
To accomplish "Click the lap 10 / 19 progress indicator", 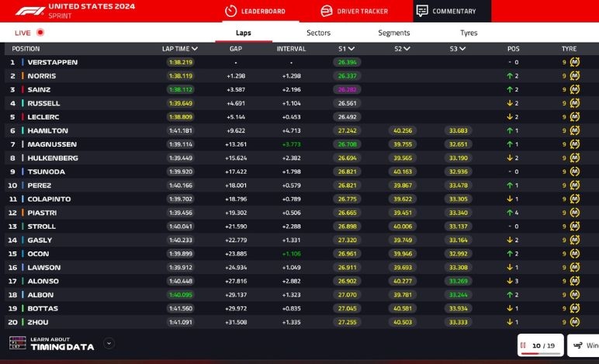I will tap(541, 345).
